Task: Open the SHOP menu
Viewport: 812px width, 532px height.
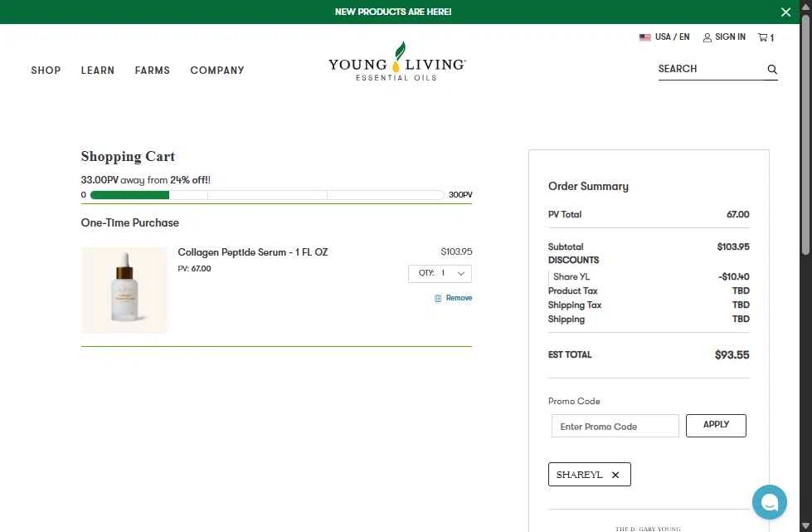Action: coord(46,70)
